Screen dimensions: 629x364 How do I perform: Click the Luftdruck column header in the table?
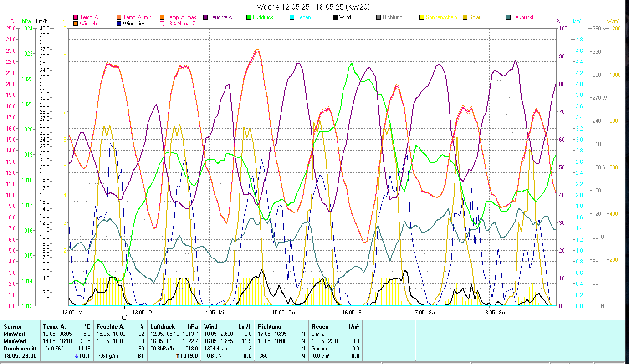(x=163, y=327)
